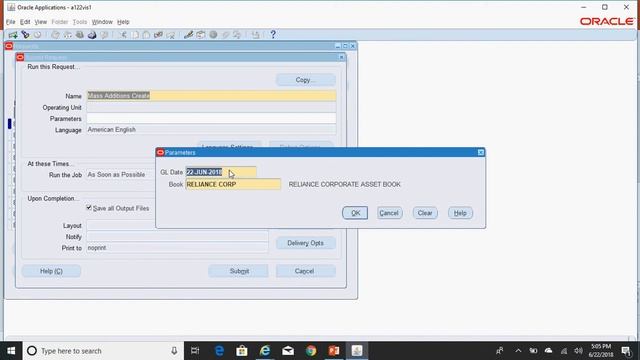The height and width of the screenshot is (360, 640).
Task: Open the Tools menu
Action: pyautogui.click(x=80, y=22)
